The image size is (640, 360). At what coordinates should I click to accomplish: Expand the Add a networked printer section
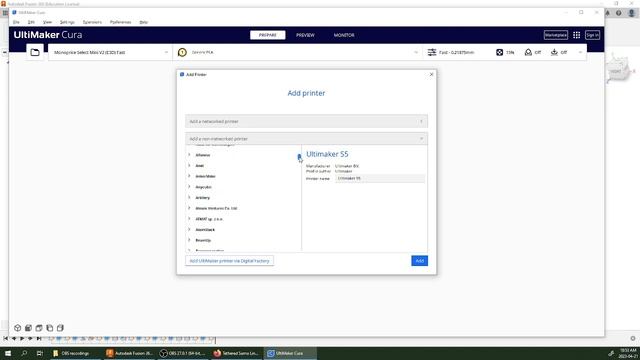[x=307, y=121]
